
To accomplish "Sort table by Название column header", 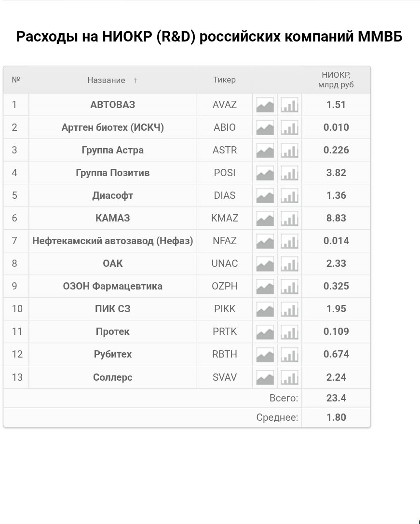I will (107, 80).
